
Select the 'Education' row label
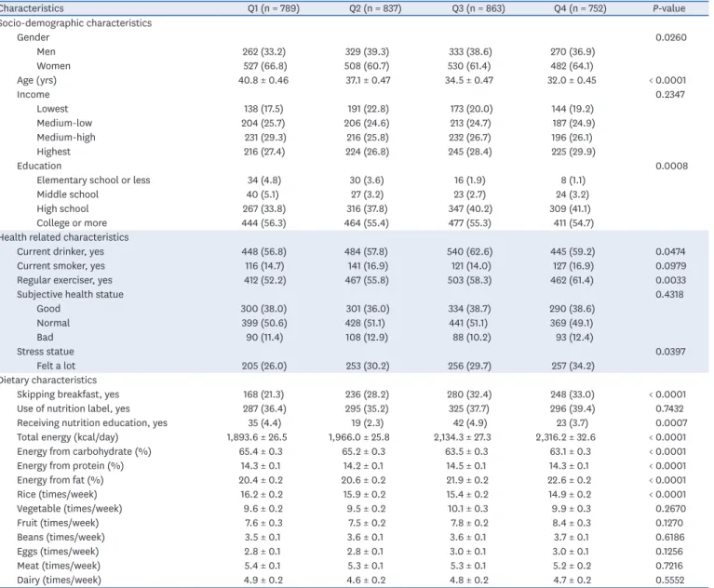click(39, 167)
